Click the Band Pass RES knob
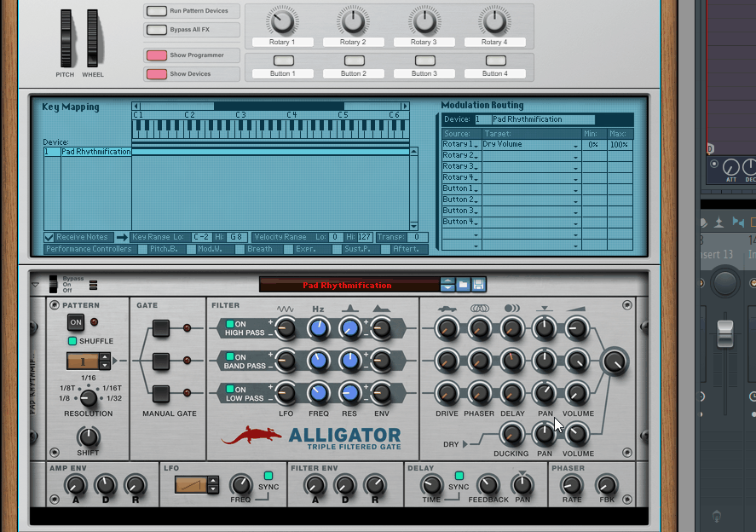This screenshot has height=532, width=756. point(349,361)
